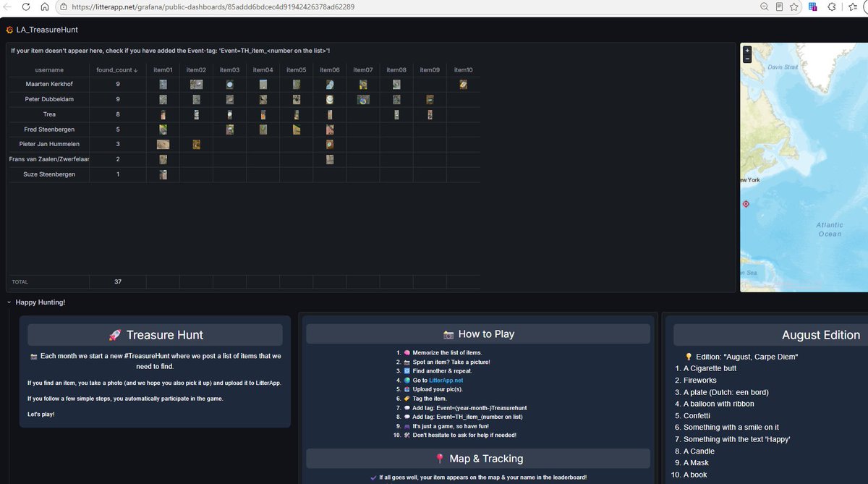Collapse the Happy Hunting! row

[9, 302]
